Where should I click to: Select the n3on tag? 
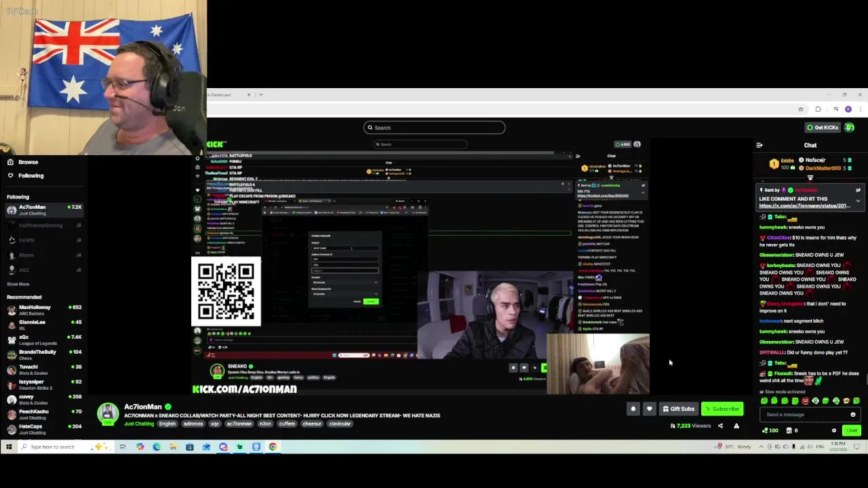pyautogui.click(x=265, y=424)
